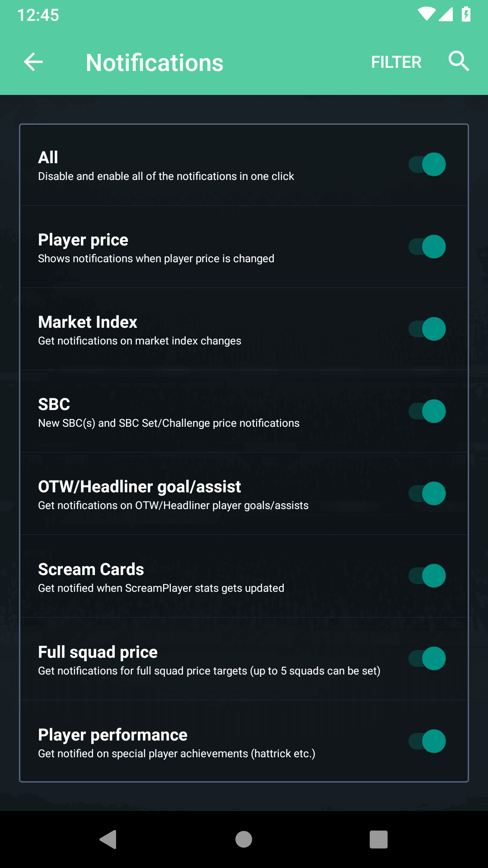Screen dimensions: 488x868
Task: Tap the battery icon in status bar
Action: [x=466, y=14]
